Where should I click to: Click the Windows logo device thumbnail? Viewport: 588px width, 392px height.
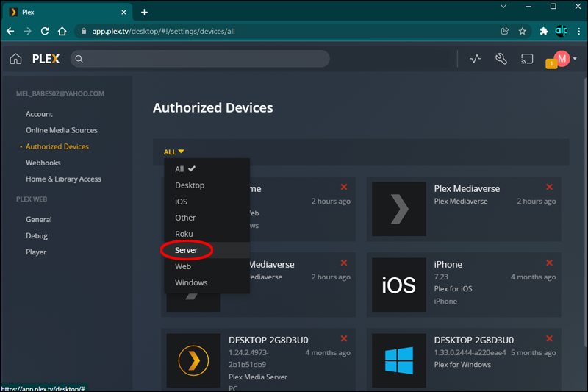tap(399, 360)
